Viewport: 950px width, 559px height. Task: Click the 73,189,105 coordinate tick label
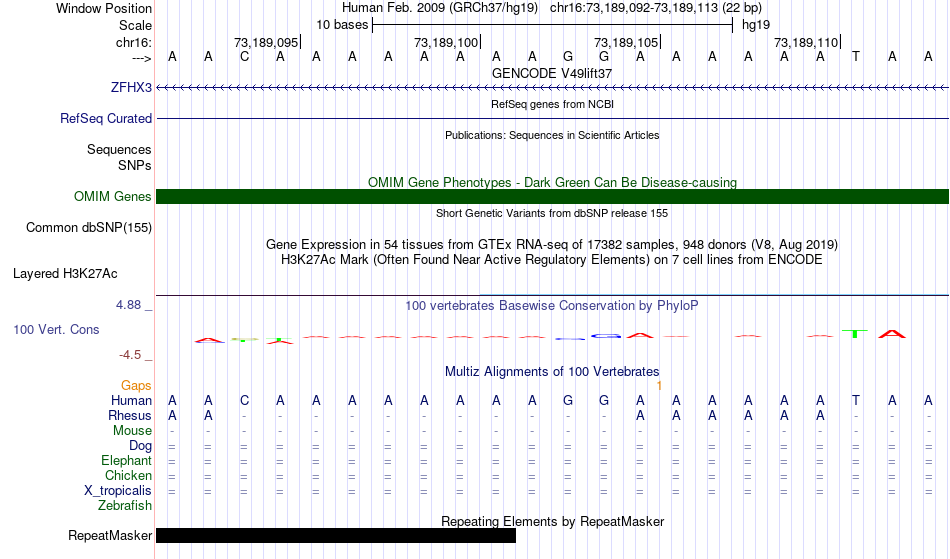pos(626,42)
